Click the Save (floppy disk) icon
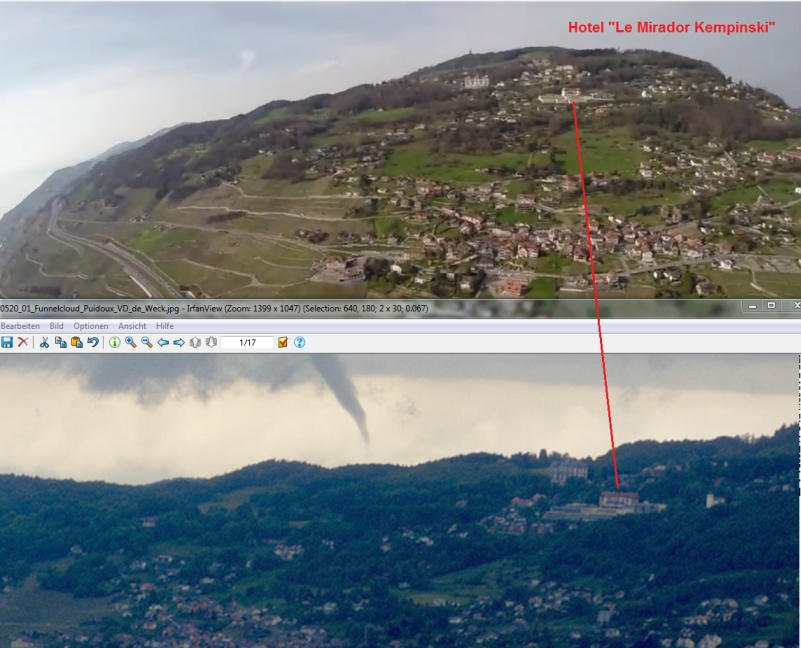The image size is (801, 648). 7,342
